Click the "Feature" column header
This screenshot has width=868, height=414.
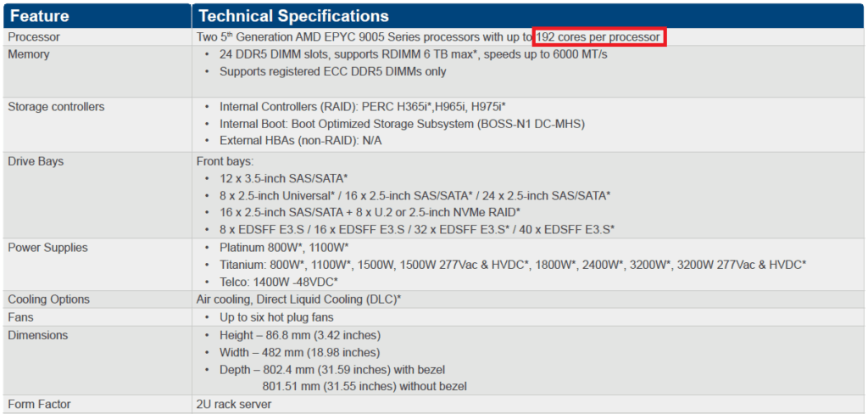click(x=97, y=15)
